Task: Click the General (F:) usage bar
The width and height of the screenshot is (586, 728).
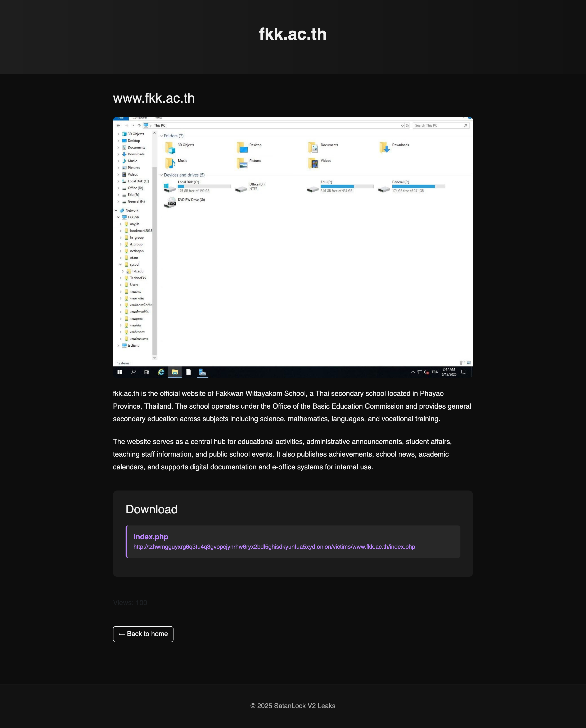Action: [419, 186]
